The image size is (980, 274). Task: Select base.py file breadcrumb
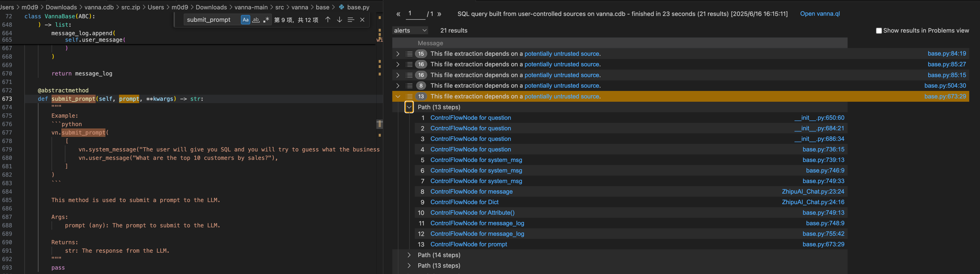point(358,7)
